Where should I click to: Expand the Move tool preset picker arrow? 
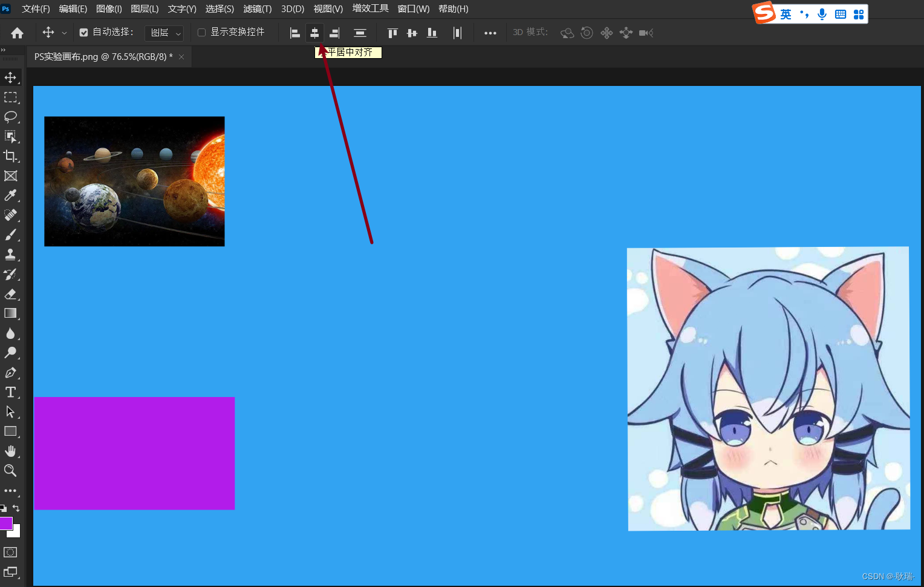[x=64, y=33]
